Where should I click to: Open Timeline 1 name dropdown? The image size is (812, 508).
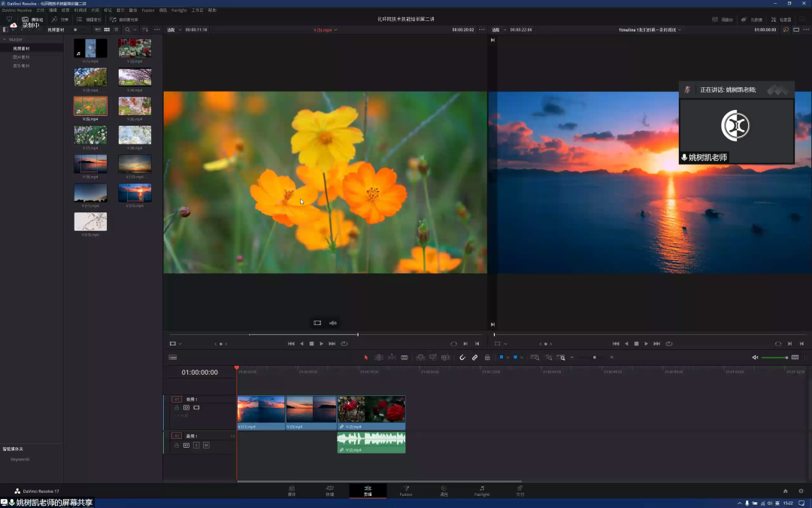(650, 29)
